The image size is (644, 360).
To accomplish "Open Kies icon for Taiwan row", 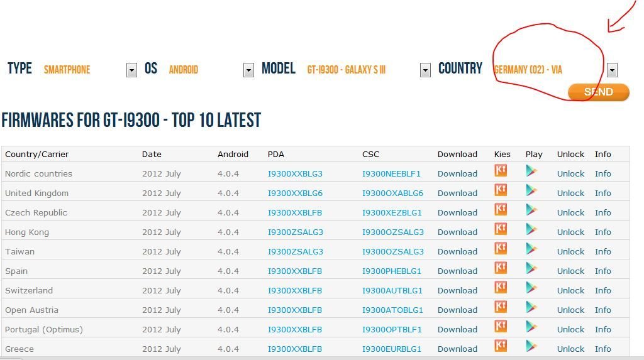I will [x=500, y=248].
